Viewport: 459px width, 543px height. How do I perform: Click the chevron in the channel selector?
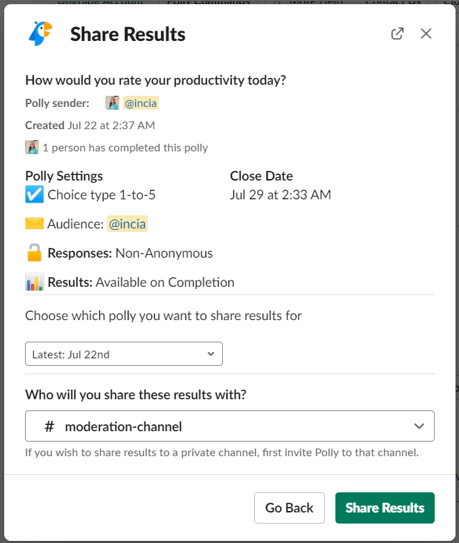[x=419, y=426]
